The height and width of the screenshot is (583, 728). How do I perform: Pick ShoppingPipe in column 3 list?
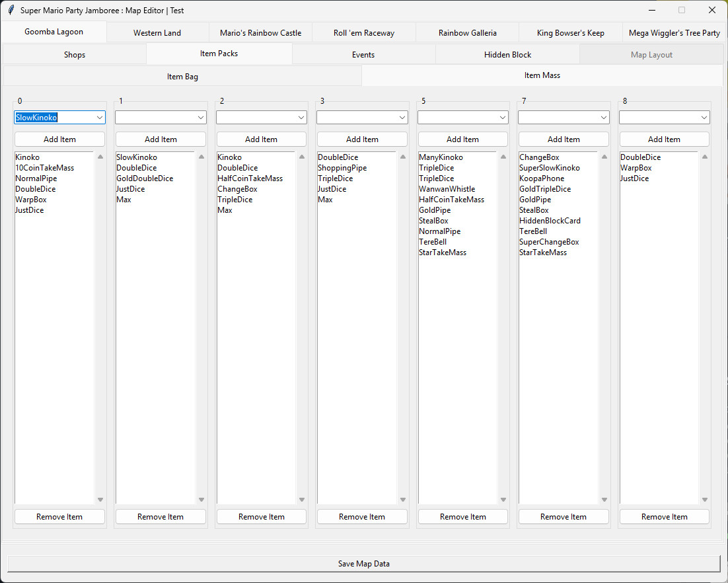342,168
